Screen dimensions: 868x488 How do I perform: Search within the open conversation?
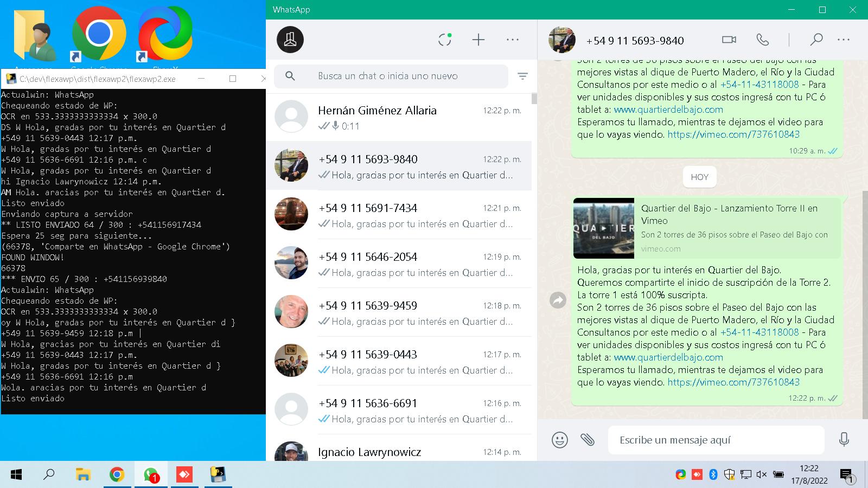click(816, 40)
